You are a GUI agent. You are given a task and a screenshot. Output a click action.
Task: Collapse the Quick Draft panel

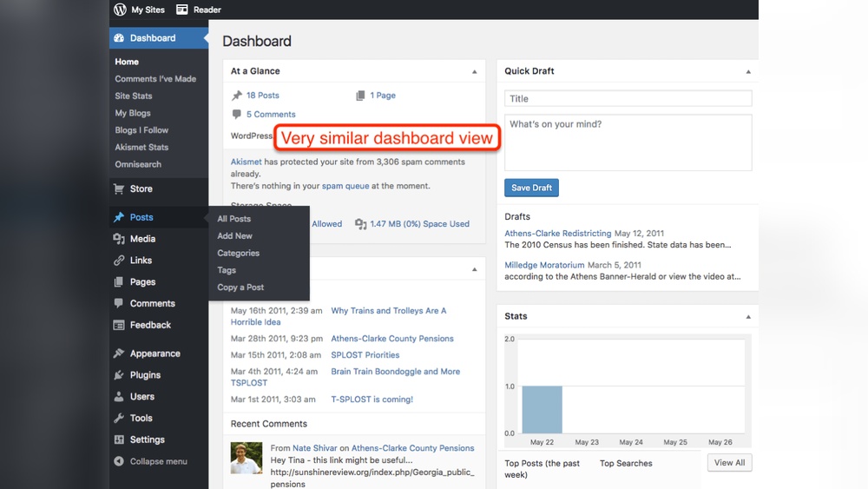click(748, 71)
